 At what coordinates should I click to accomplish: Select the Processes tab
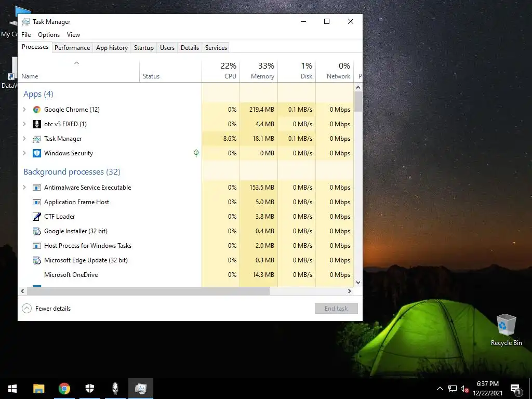click(35, 47)
